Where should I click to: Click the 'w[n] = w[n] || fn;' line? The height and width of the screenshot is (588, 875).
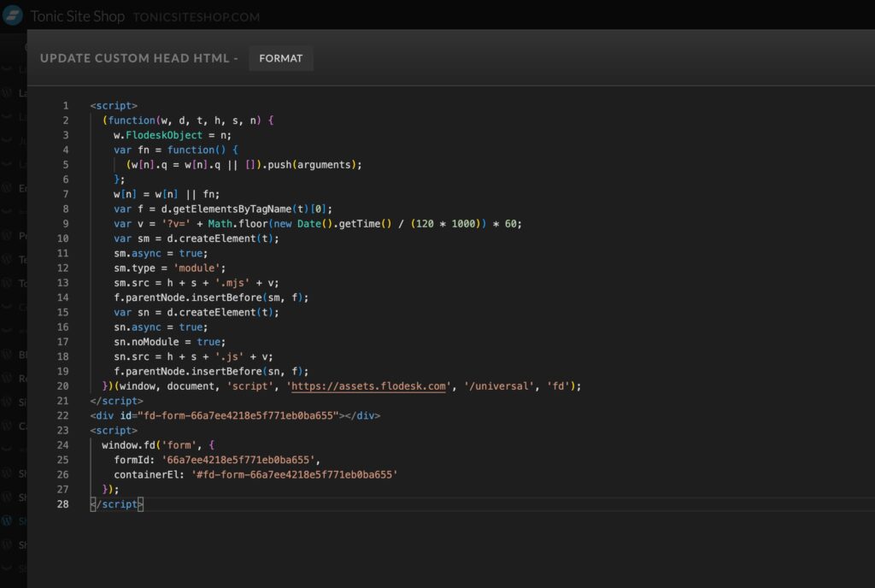(x=167, y=194)
